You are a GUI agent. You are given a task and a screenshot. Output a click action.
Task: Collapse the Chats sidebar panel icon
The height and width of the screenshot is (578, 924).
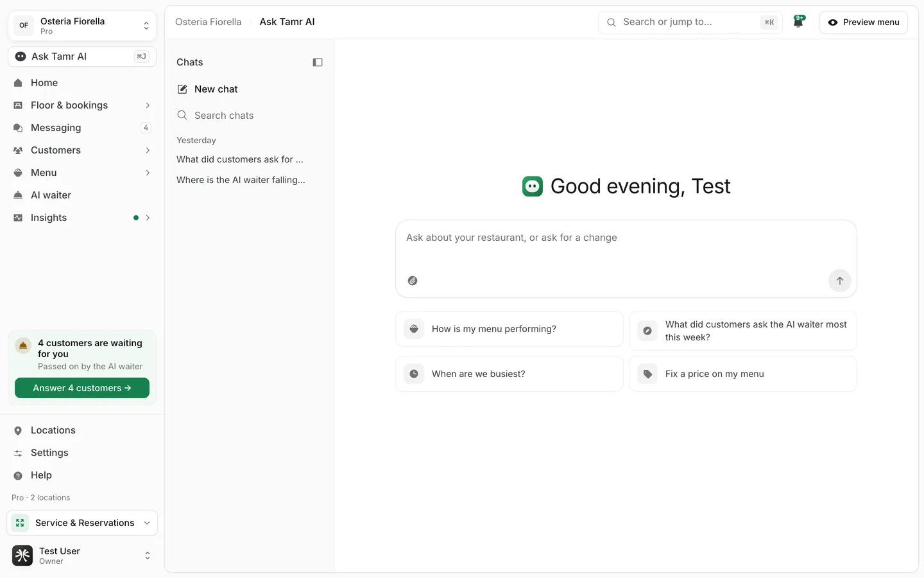(318, 62)
